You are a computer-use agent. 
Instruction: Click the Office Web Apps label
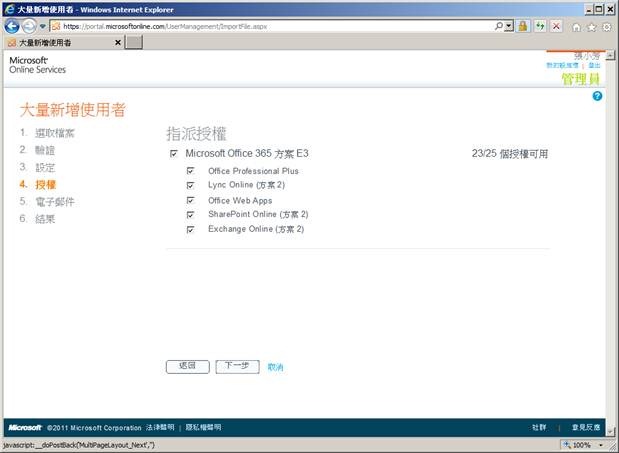240,200
